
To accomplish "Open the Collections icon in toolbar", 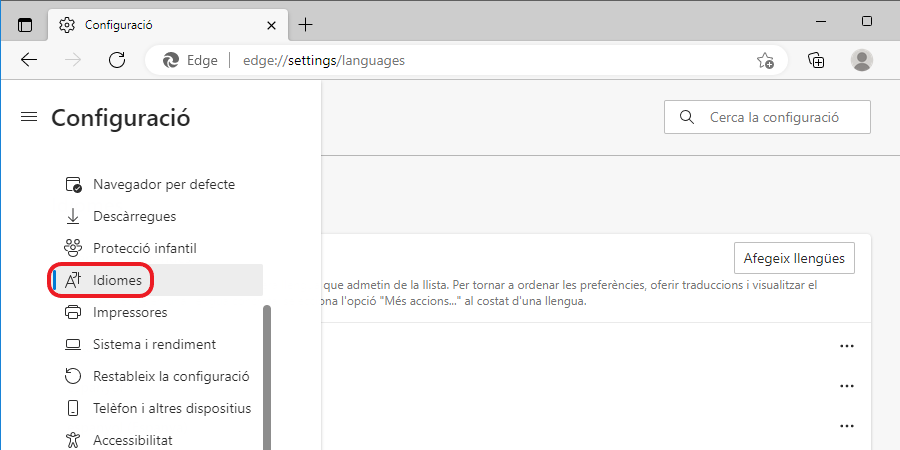I will pos(816,60).
